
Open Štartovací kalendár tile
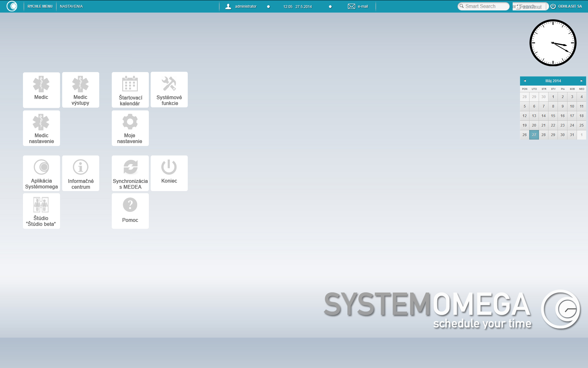click(x=130, y=90)
